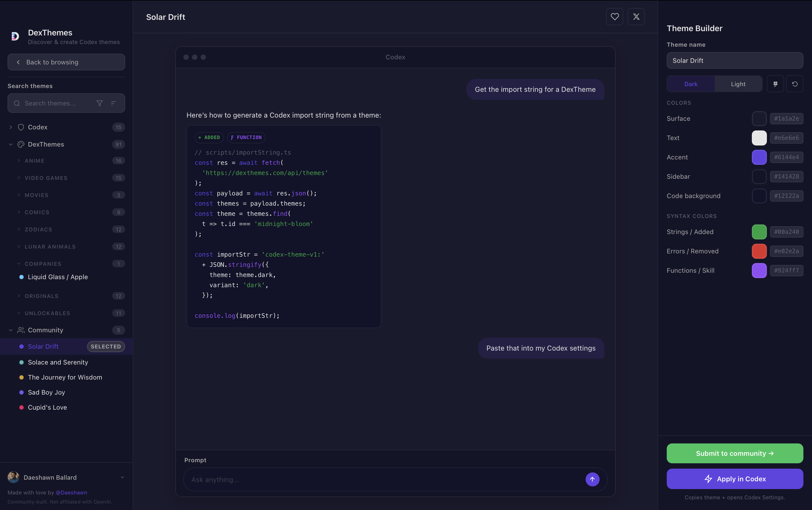Apply the theme in Codex
812x510 pixels.
[x=735, y=479]
